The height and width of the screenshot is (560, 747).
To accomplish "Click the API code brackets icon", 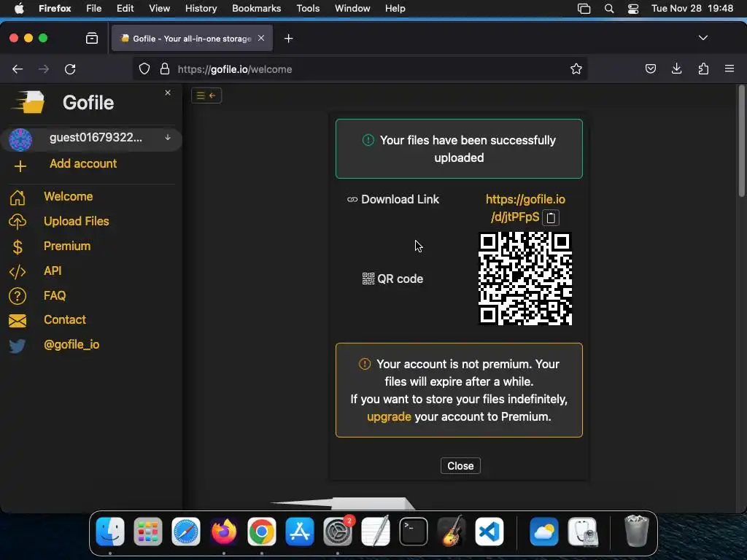I will click(18, 271).
